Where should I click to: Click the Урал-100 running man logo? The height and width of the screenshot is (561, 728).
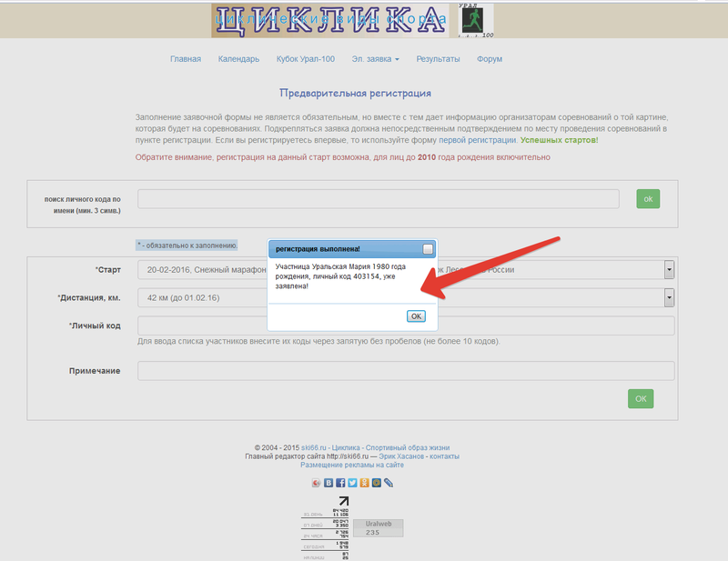pyautogui.click(x=477, y=20)
